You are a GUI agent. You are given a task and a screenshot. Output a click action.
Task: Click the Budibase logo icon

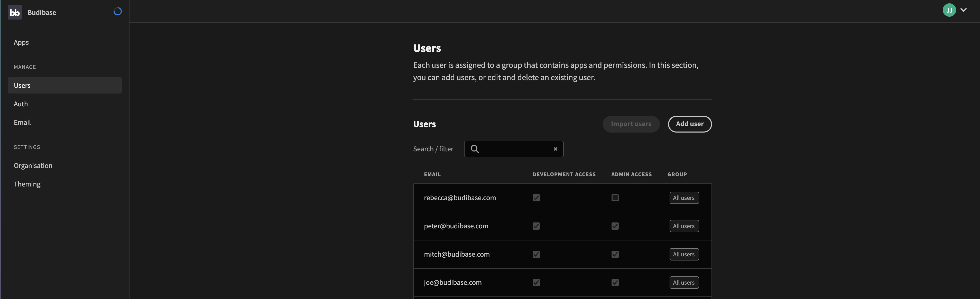coord(15,12)
